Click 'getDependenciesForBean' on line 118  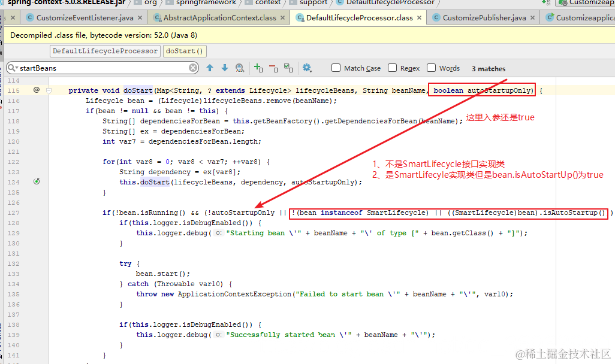tap(371, 121)
